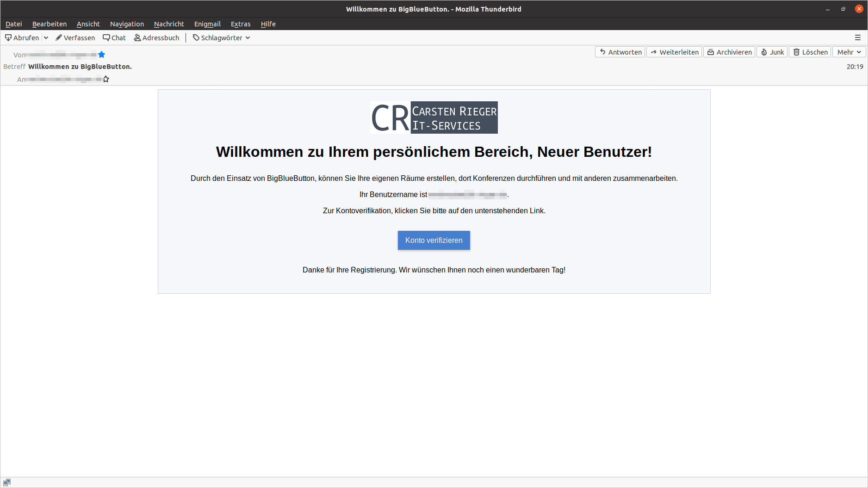Image resolution: width=868 pixels, height=488 pixels.
Task: Open the Adressbuch
Action: [156, 38]
